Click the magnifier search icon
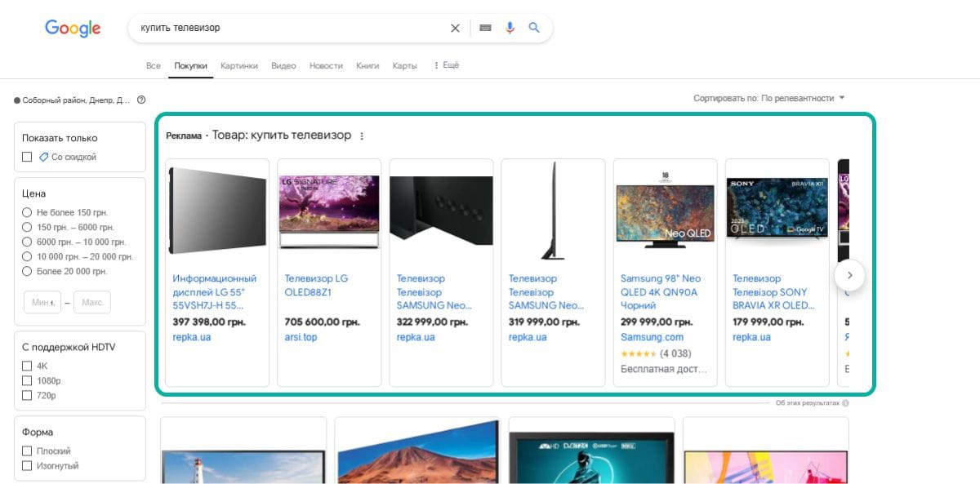 534,28
